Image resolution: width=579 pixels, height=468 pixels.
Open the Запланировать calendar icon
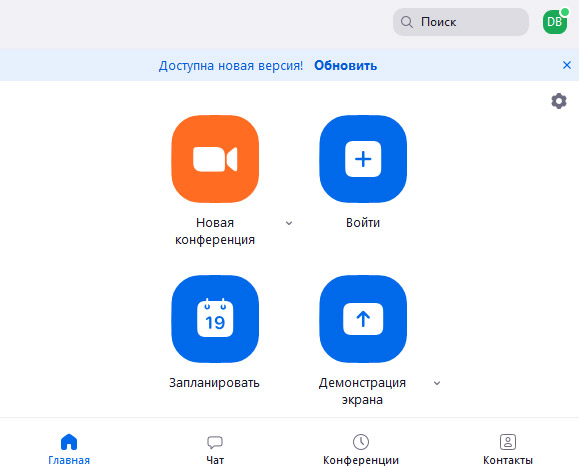pos(215,319)
